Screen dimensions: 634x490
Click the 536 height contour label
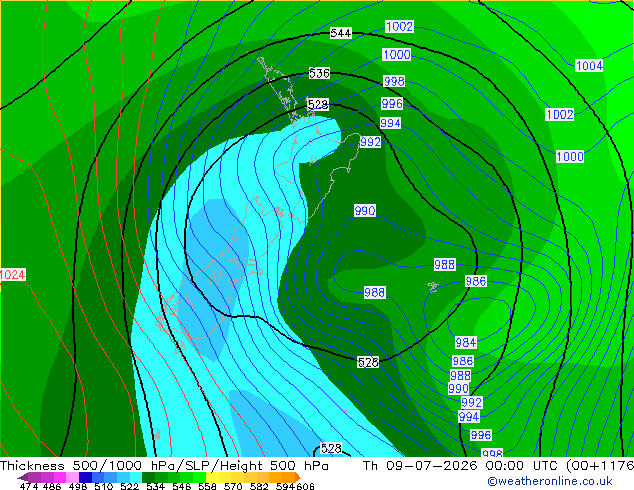tap(319, 73)
